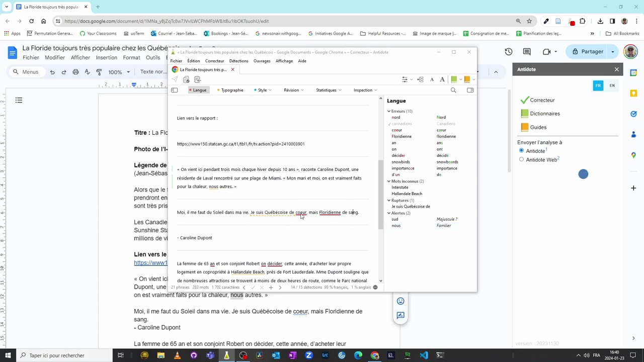Open the Statistiques dropdown
The width and height of the screenshot is (644, 362).
coord(329,90)
